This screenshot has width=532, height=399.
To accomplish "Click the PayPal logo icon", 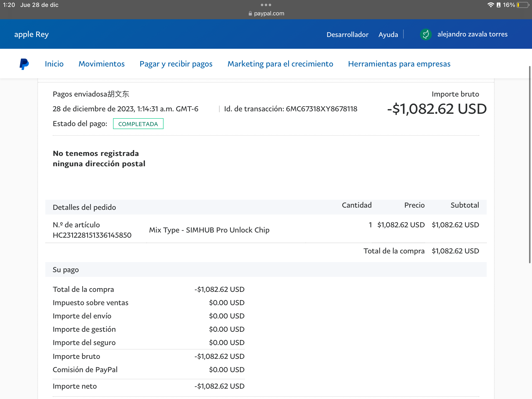I will [24, 64].
